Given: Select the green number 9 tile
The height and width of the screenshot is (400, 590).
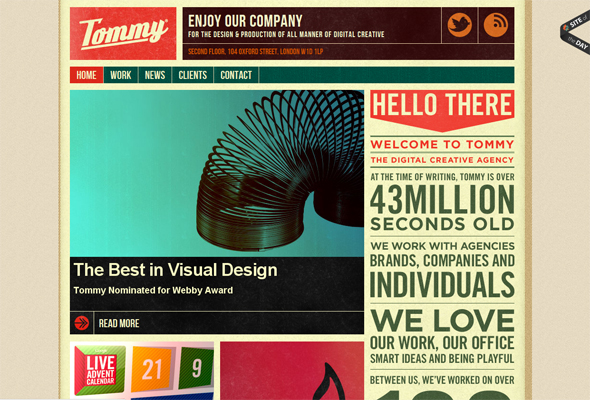Looking at the screenshot, I should pyautogui.click(x=196, y=368).
